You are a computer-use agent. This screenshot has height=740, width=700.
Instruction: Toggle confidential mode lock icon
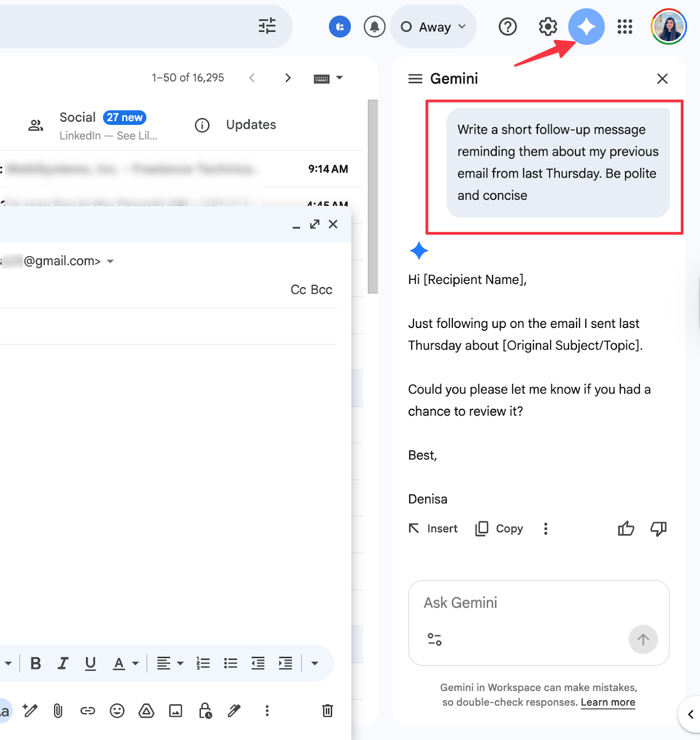point(205,710)
